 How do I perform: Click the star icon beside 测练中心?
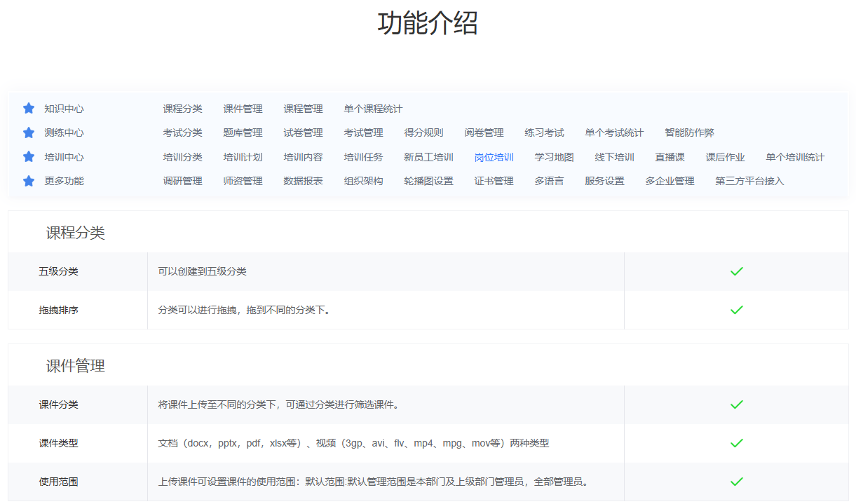[28, 132]
